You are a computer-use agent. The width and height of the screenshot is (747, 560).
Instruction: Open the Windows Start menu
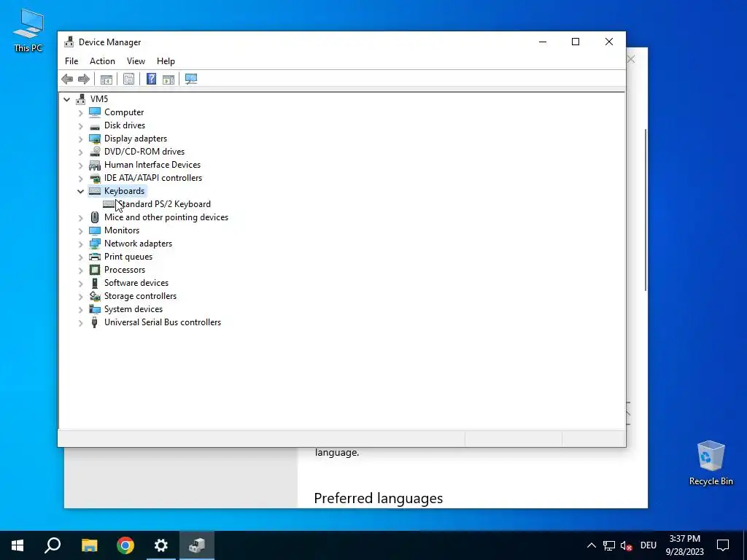(18, 545)
